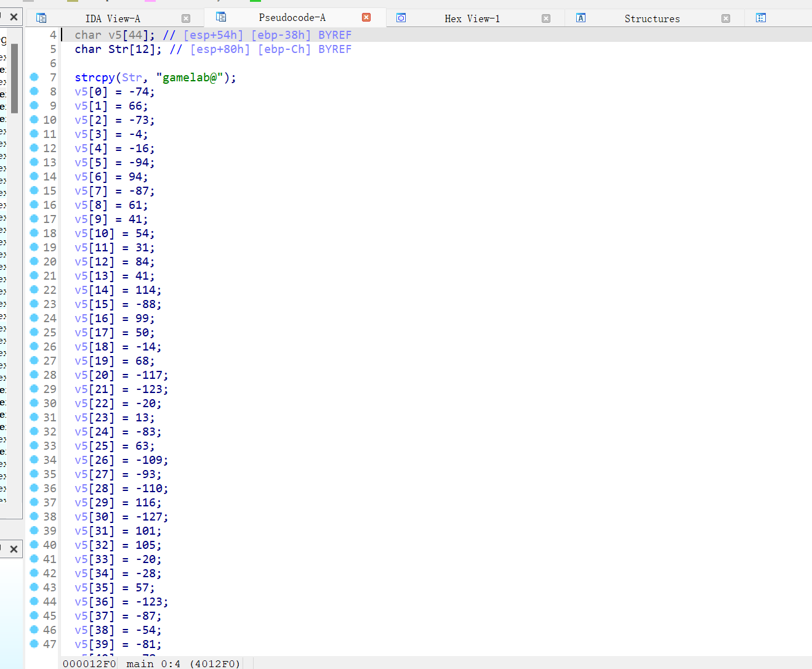The width and height of the screenshot is (812, 669).
Task: Click the "gamelab@" string literal
Action: [190, 78]
